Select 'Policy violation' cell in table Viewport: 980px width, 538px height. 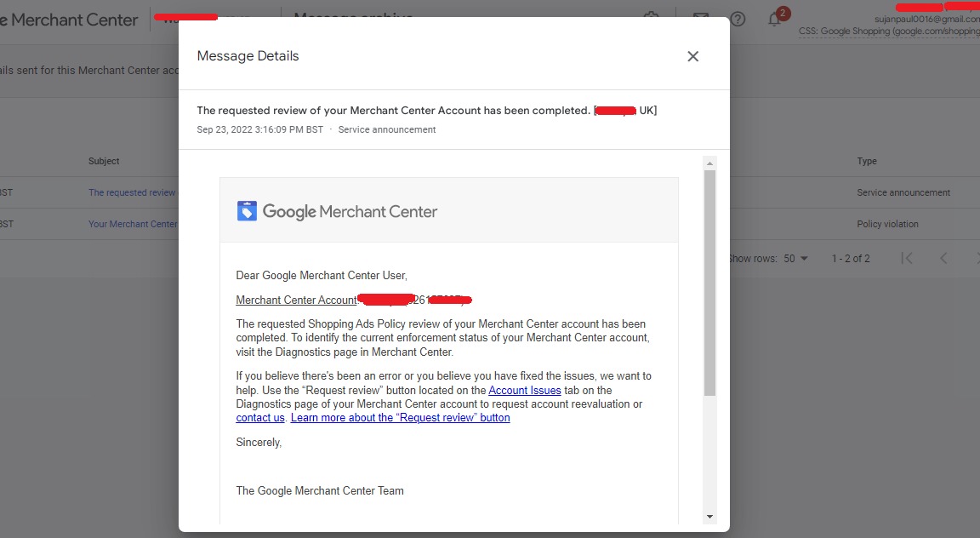[x=887, y=224]
